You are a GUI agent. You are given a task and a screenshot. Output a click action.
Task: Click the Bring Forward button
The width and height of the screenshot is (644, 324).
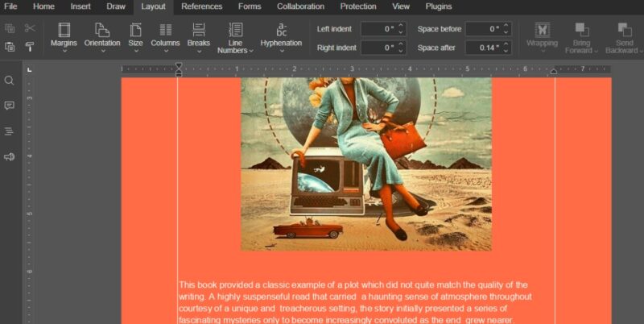click(581, 38)
